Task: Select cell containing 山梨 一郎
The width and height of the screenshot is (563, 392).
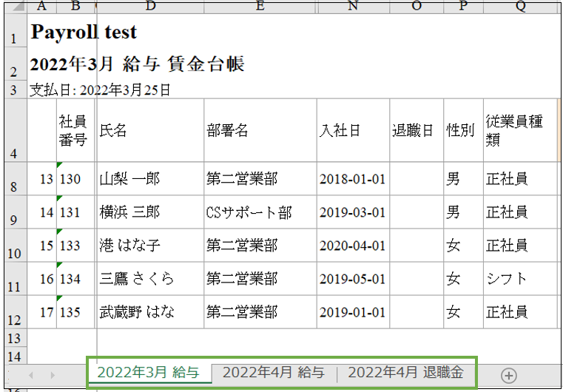Action: (150, 179)
